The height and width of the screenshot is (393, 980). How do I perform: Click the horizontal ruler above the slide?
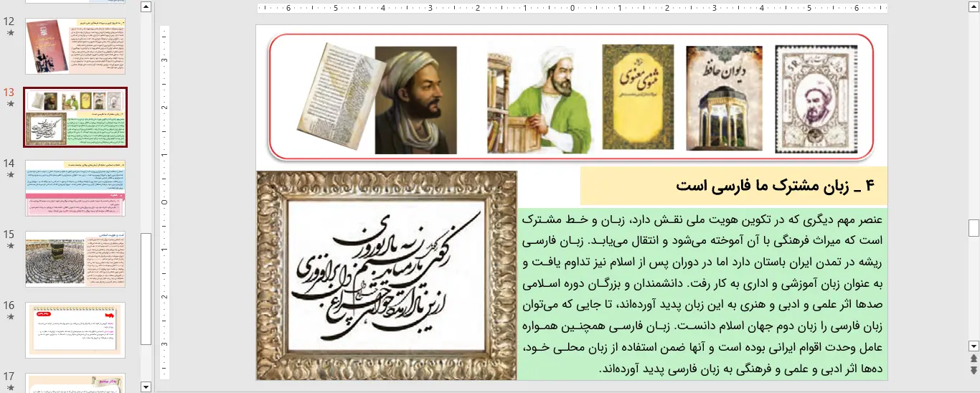[x=572, y=9]
